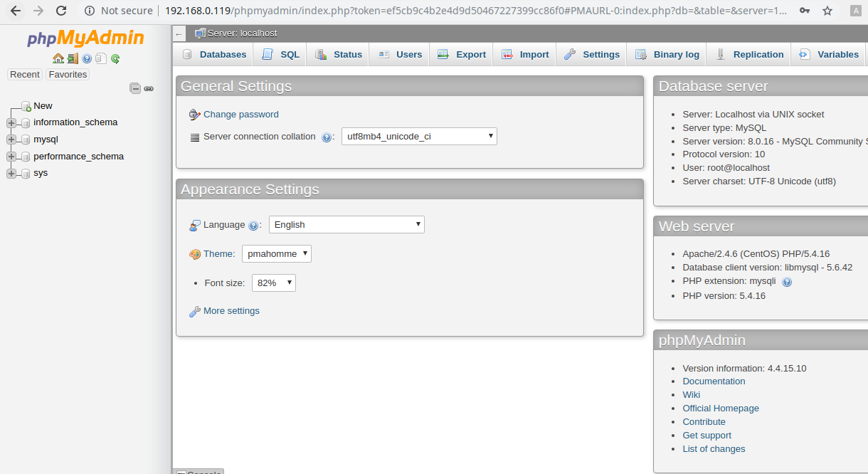Expand the mysql database node
Screen dimensions: 868x474
[x=11, y=139]
